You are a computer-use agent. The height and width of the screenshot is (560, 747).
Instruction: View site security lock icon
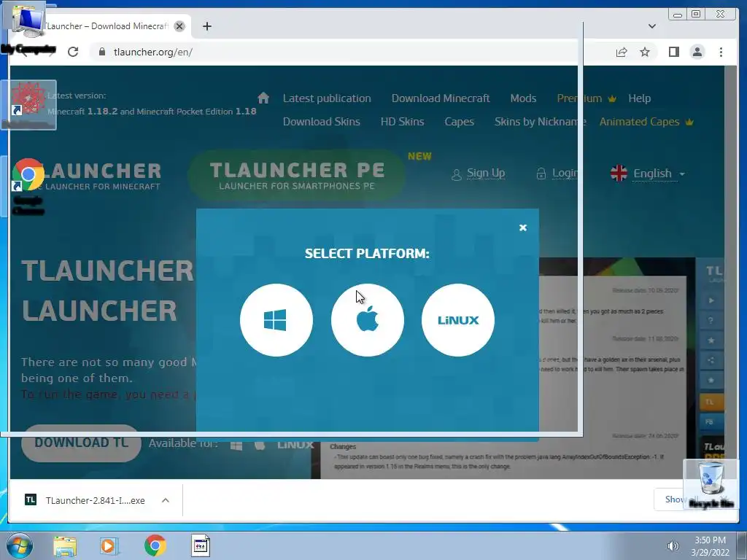coord(101,52)
